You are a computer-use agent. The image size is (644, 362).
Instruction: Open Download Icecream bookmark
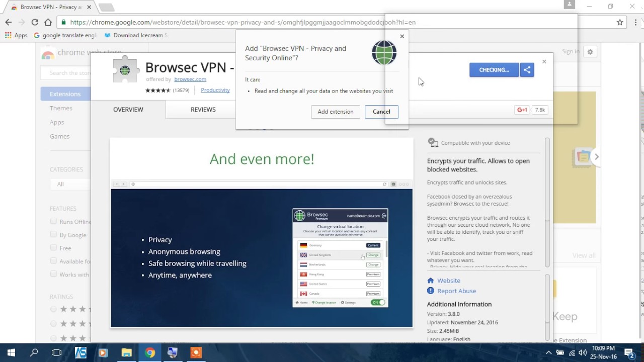click(x=136, y=35)
